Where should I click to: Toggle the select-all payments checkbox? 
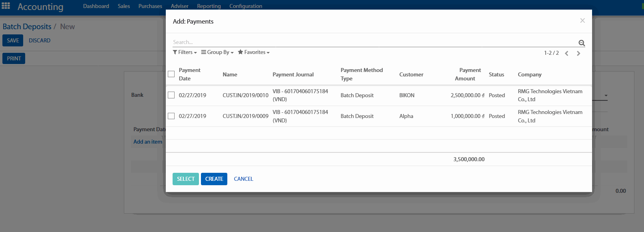[171, 74]
